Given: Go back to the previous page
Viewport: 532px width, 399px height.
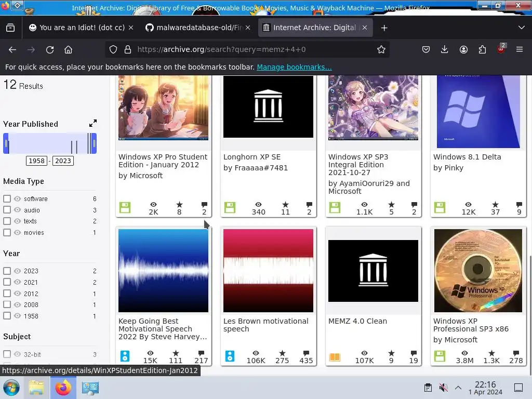Looking at the screenshot, I should [12, 49].
